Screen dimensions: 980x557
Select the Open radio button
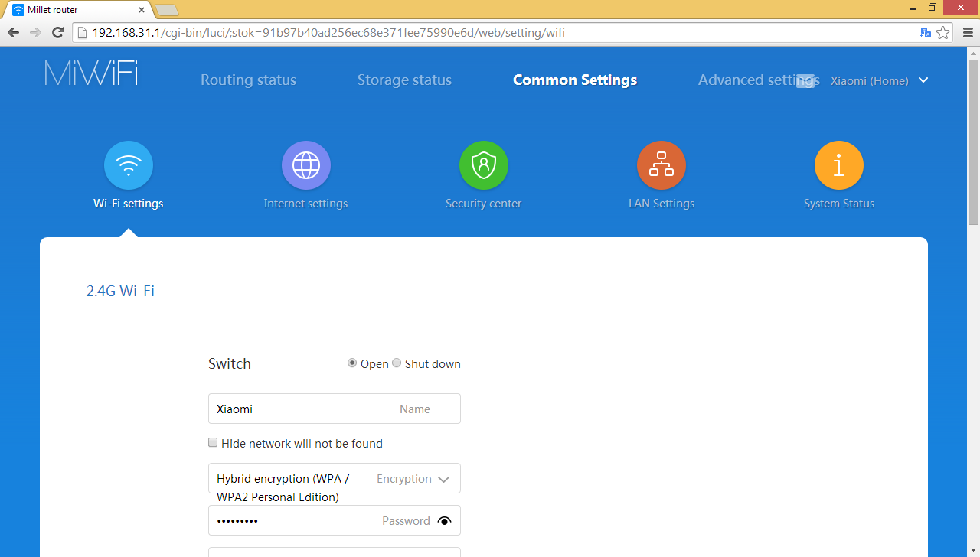[x=352, y=363]
